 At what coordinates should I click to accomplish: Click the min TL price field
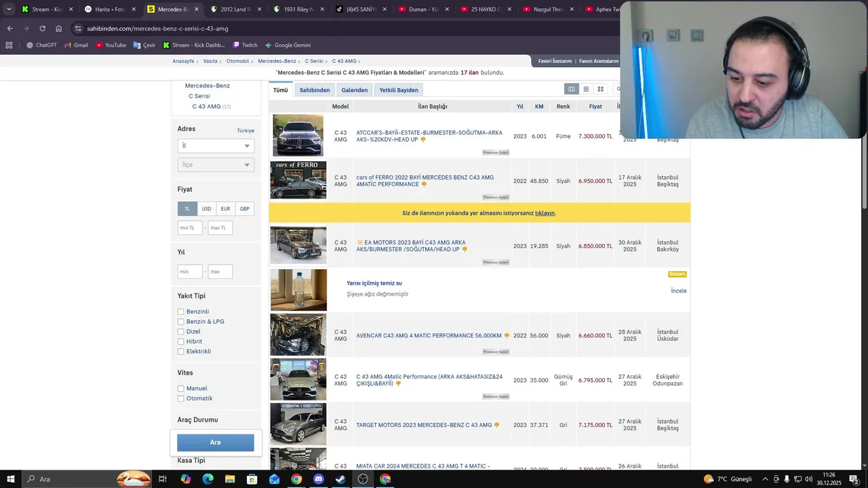click(x=190, y=228)
